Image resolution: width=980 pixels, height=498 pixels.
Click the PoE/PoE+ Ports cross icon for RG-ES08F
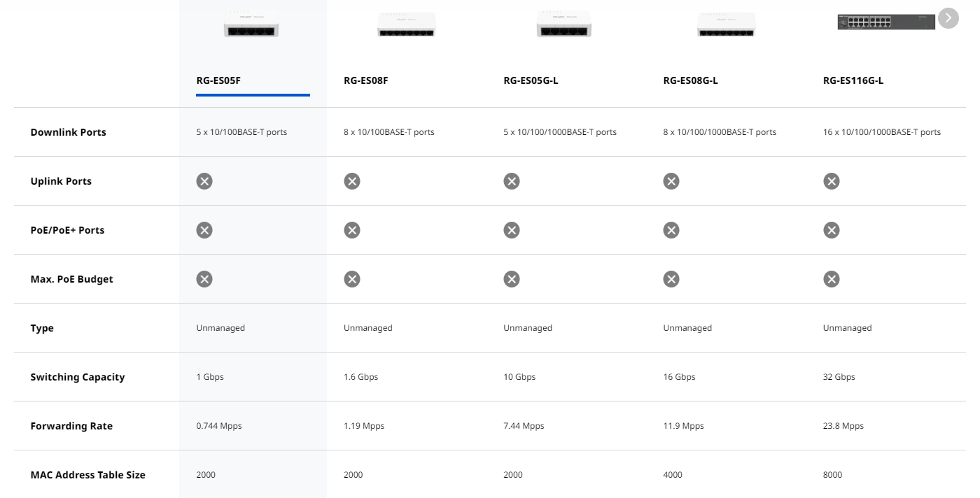click(351, 230)
